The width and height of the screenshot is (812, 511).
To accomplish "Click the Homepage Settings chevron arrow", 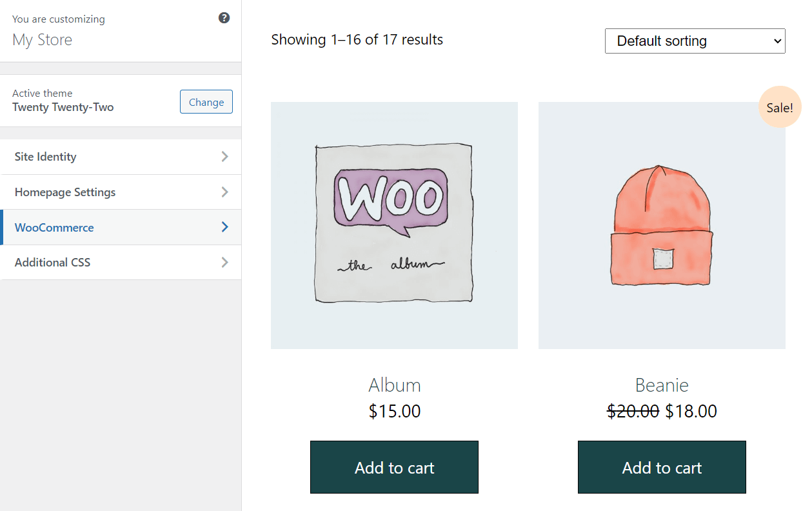I will click(224, 192).
